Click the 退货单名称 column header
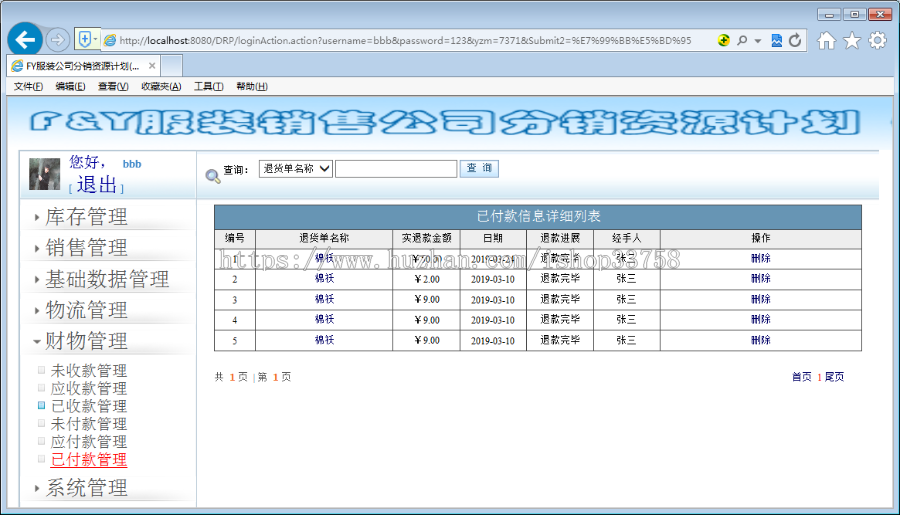Screen dimensions: 900x515 pyautogui.click(x=324, y=238)
